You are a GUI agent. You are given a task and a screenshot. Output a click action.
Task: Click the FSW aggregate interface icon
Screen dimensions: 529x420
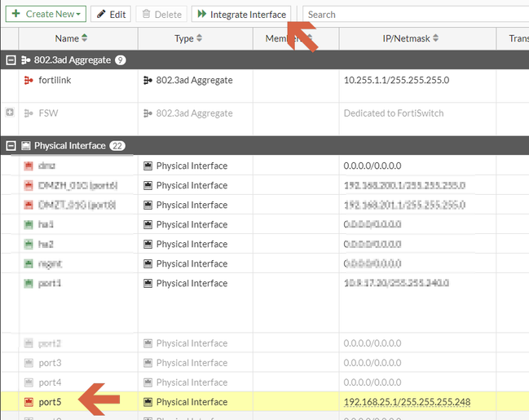point(29,113)
